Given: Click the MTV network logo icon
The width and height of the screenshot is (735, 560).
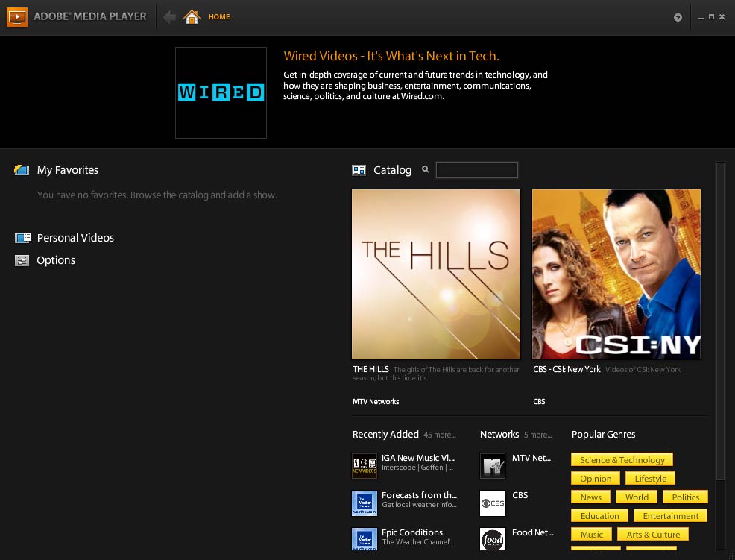Looking at the screenshot, I should pos(493,466).
